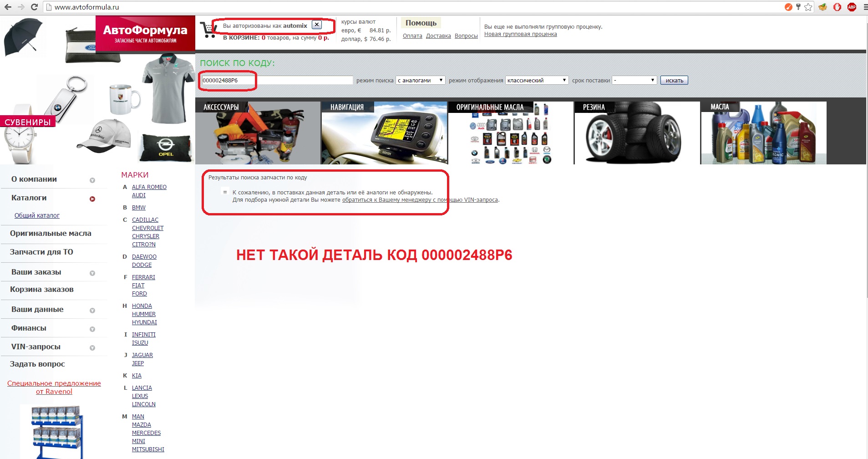Open the VIN-запрос manager contact link

point(420,200)
